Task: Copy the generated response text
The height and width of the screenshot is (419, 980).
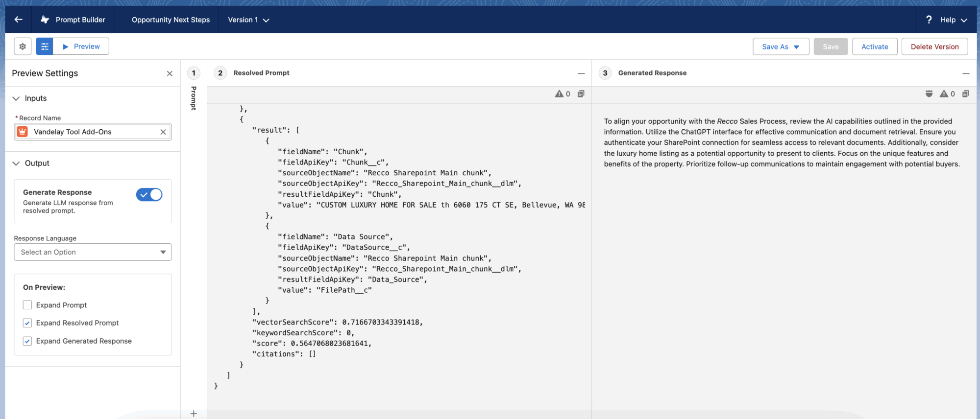Action: click(x=965, y=93)
